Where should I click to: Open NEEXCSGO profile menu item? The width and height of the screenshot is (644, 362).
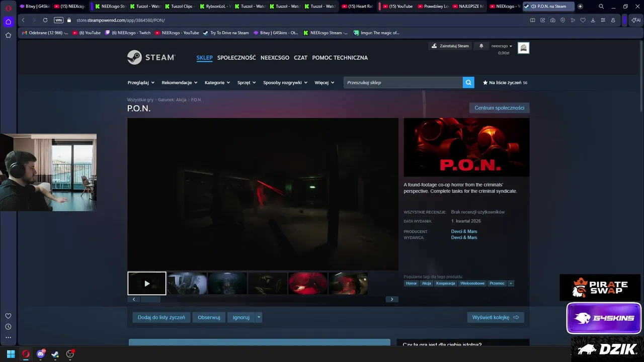[x=275, y=58]
